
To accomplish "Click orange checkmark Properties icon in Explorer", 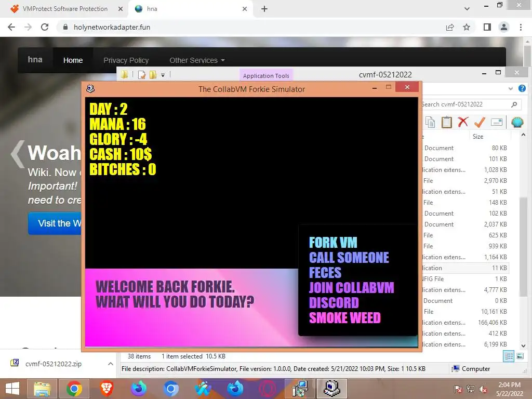I will tap(480, 122).
